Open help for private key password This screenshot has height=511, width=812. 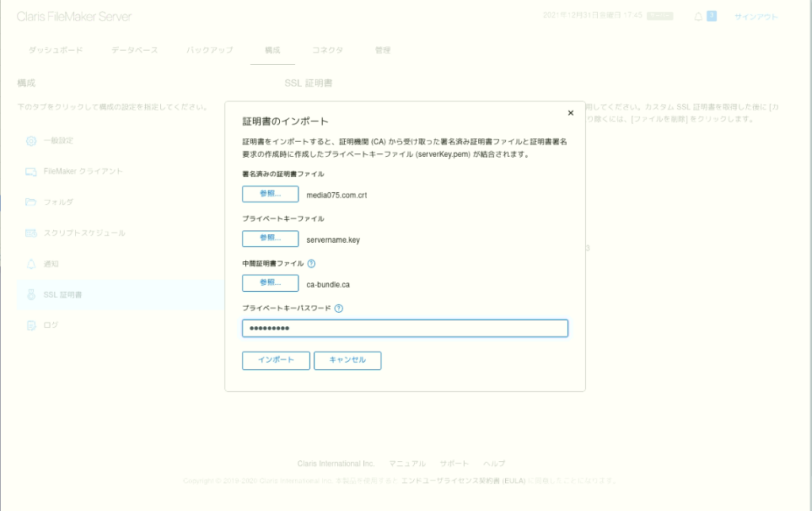[339, 309]
